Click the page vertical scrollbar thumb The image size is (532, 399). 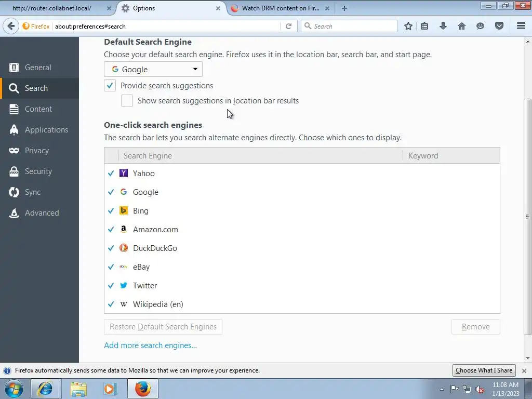[x=528, y=217]
